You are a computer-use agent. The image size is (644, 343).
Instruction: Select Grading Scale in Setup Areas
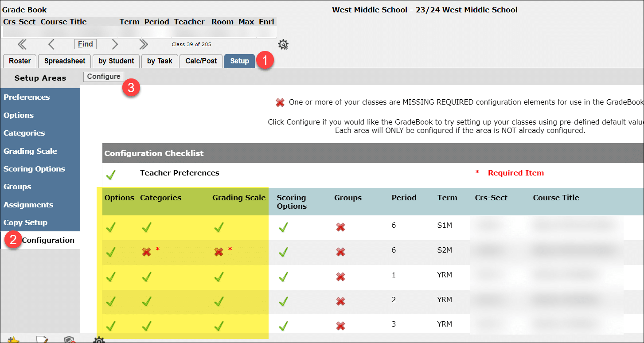30,151
